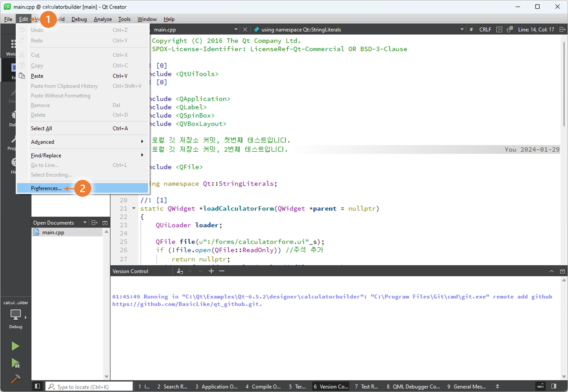This screenshot has height=392, width=568.
Task: Switch to 4 Compile O... output tab
Action: tap(263, 386)
